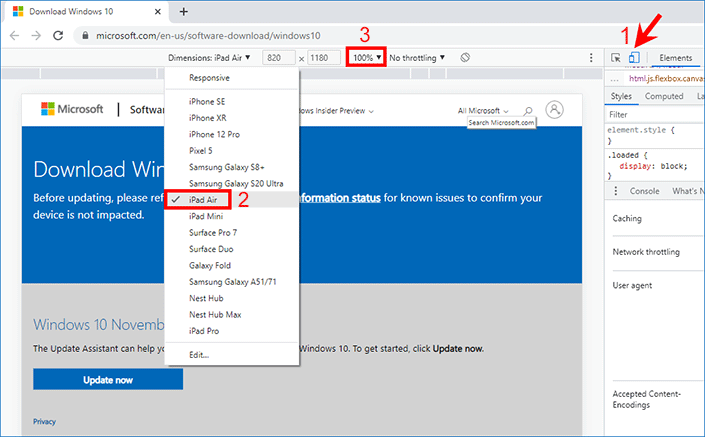Click the height field showing 1180
The width and height of the screenshot is (705, 437).
pyautogui.click(x=324, y=58)
